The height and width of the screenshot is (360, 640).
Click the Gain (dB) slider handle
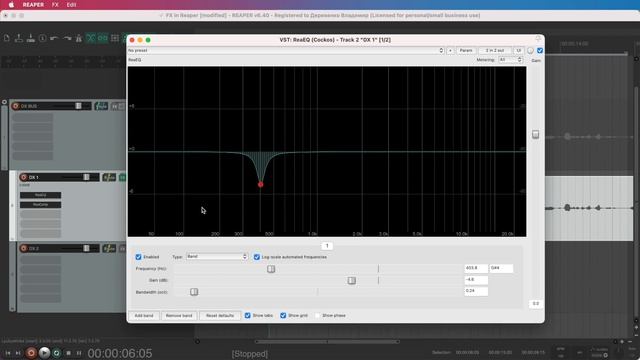coord(352,280)
